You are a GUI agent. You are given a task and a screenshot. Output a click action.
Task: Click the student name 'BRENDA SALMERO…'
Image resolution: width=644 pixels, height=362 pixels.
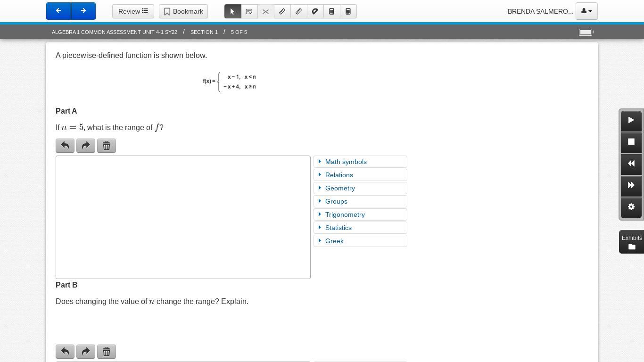pos(540,11)
